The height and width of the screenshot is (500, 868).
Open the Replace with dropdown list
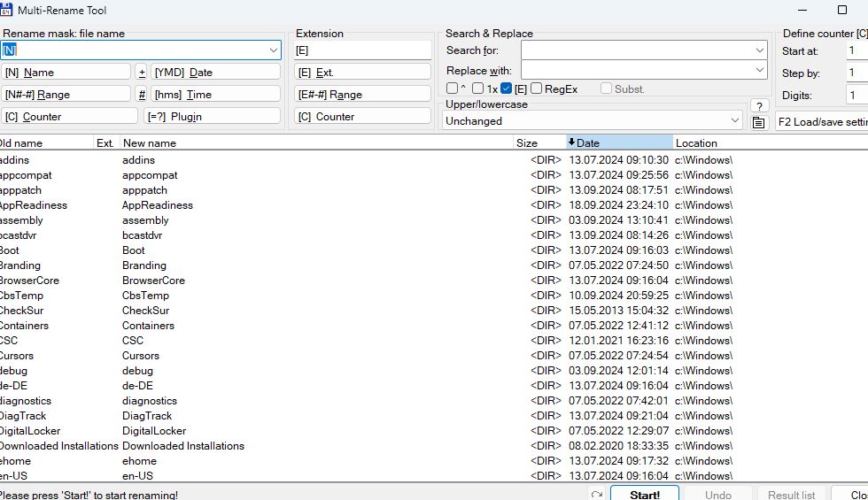760,70
